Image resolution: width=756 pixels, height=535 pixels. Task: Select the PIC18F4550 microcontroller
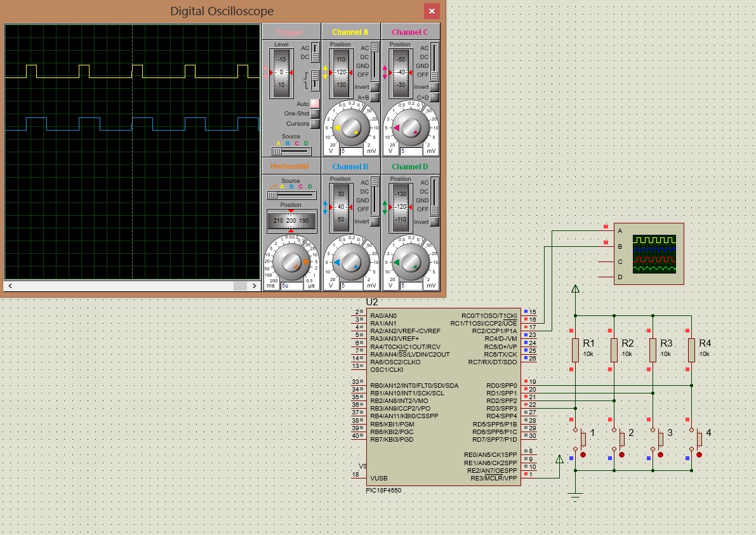click(x=444, y=393)
